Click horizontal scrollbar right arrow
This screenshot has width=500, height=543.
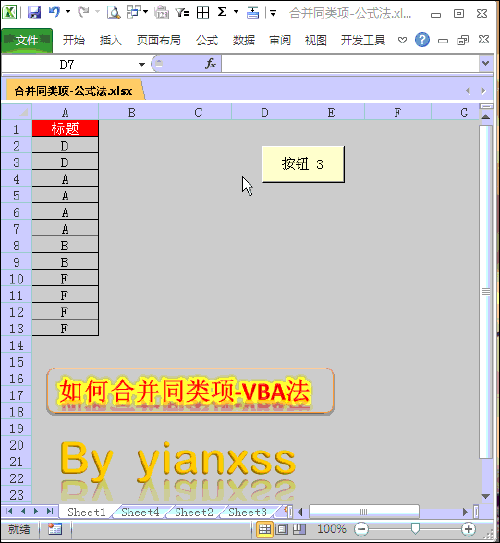pos(465,512)
